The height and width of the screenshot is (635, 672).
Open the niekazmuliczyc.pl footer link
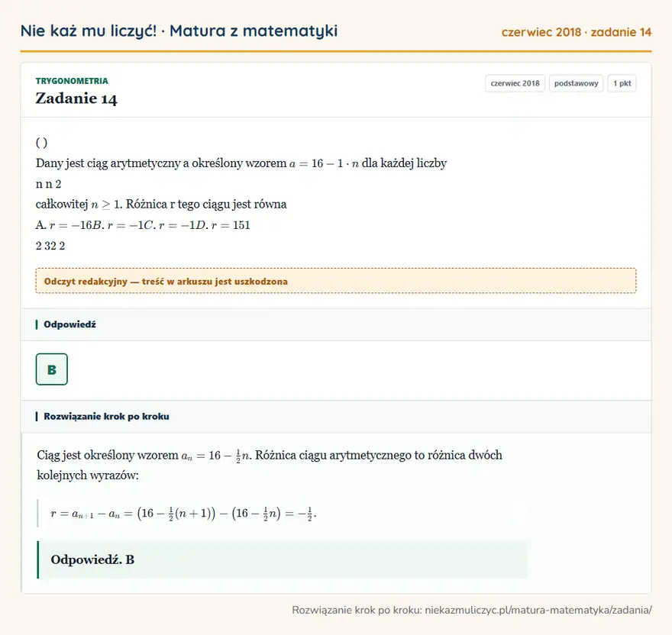pyautogui.click(x=471, y=610)
